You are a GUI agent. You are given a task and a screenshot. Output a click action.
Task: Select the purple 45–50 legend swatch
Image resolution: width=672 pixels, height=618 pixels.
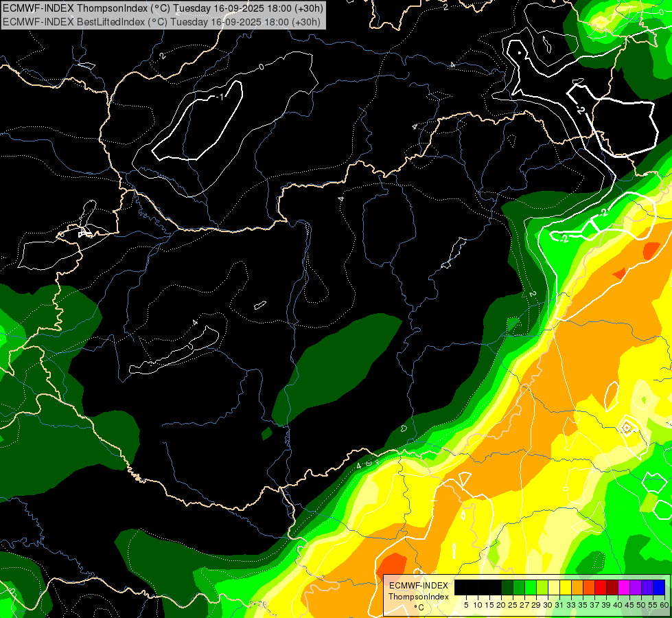[x=636, y=587]
